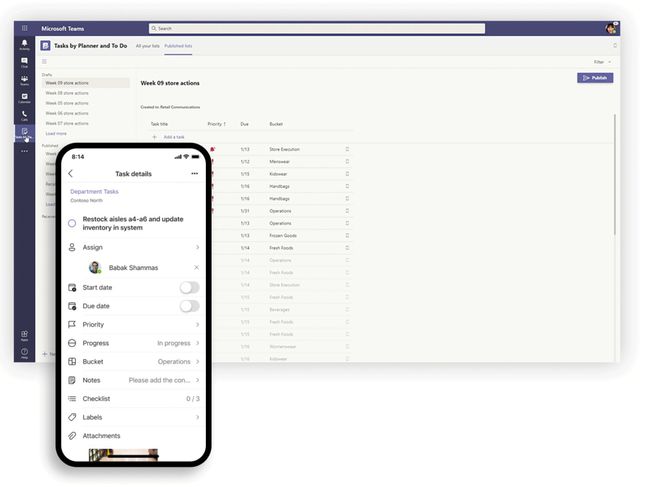Click the Teams search field

[x=317, y=28]
